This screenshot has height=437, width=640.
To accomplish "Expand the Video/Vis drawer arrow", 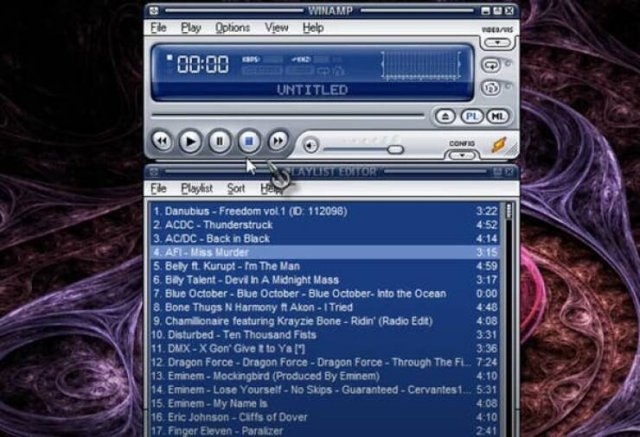I will (498, 42).
